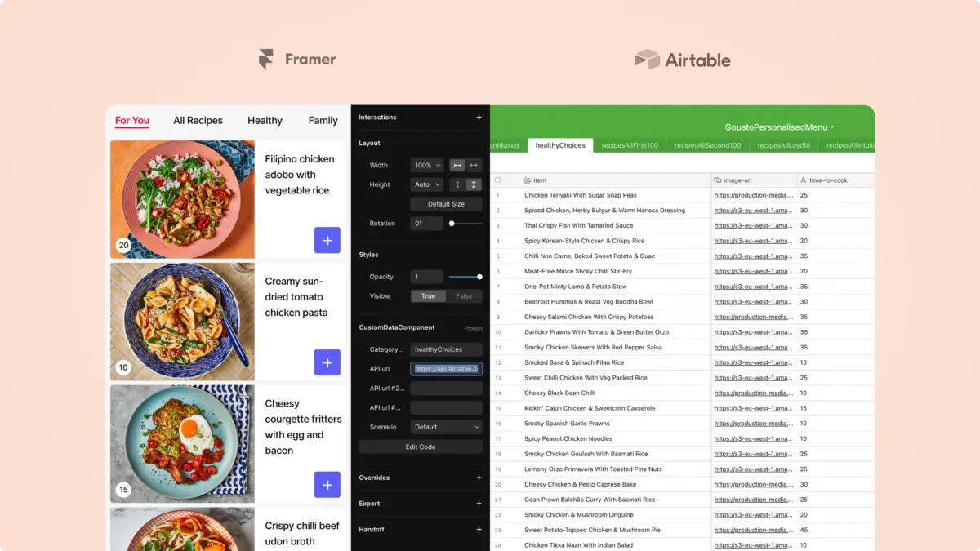Open image-url link for Chicken Teriyaki row
The height and width of the screenshot is (551, 980).
(753, 195)
